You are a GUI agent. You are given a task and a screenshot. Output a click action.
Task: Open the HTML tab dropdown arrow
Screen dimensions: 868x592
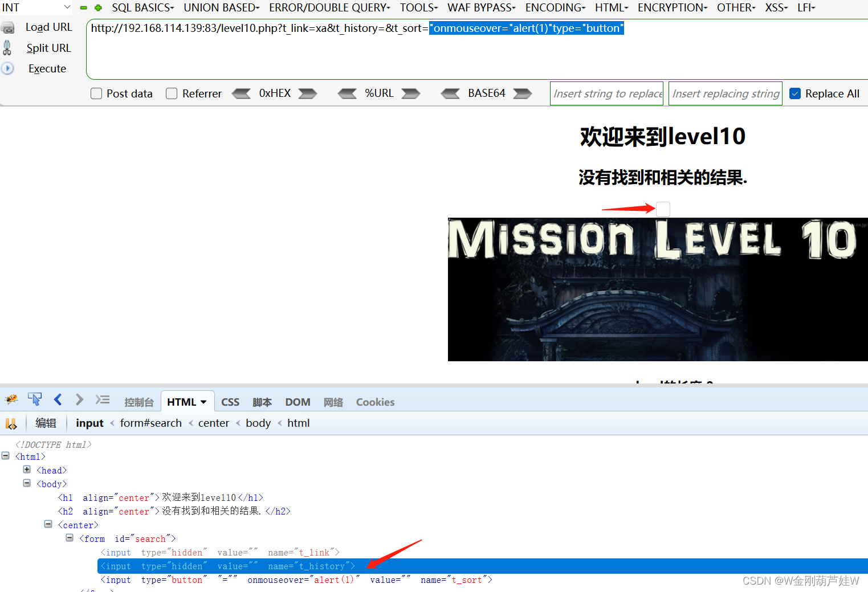tap(203, 401)
